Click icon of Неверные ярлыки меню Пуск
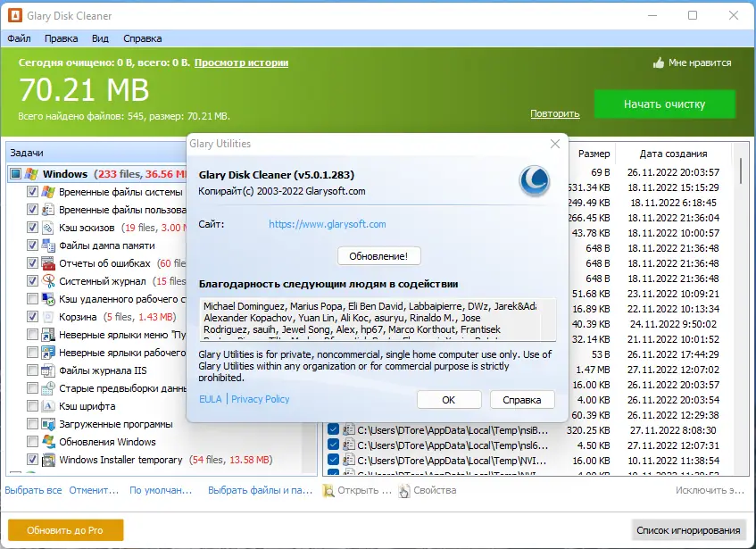The width and height of the screenshot is (756, 549). [47, 335]
